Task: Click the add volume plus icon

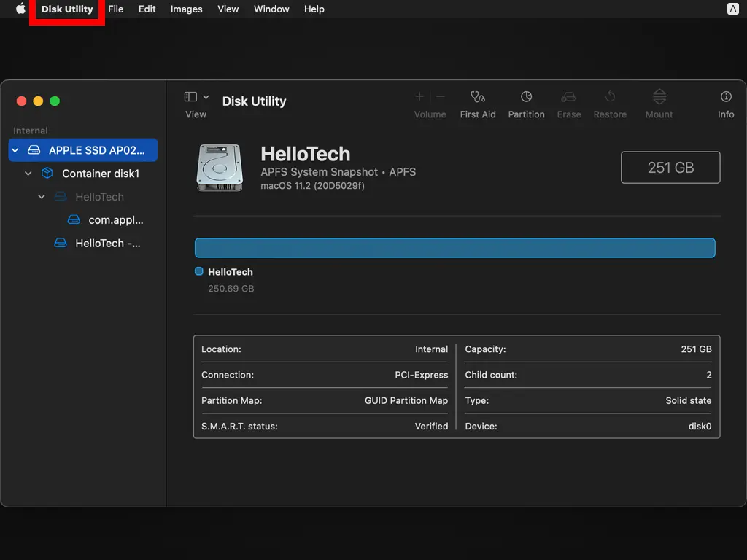Action: (x=419, y=96)
